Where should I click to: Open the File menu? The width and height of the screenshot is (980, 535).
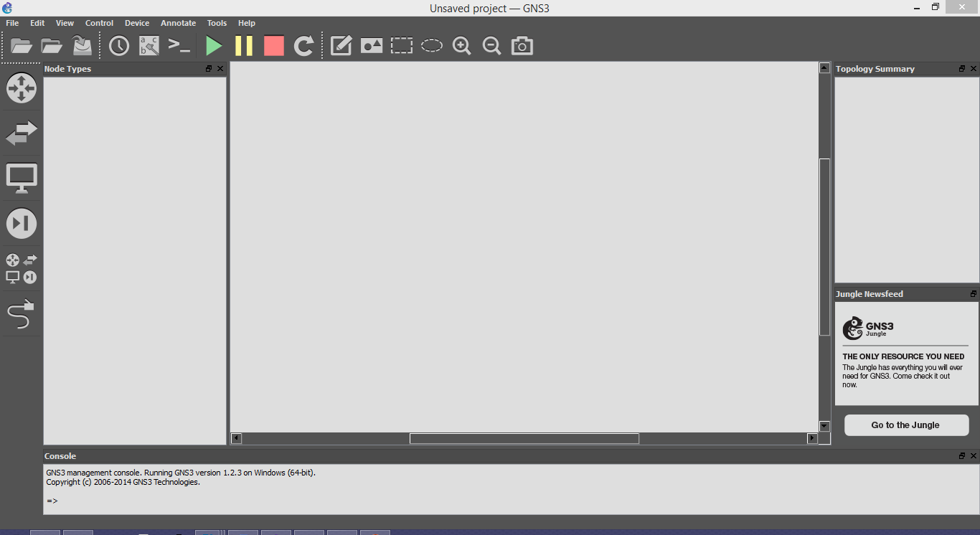point(12,23)
